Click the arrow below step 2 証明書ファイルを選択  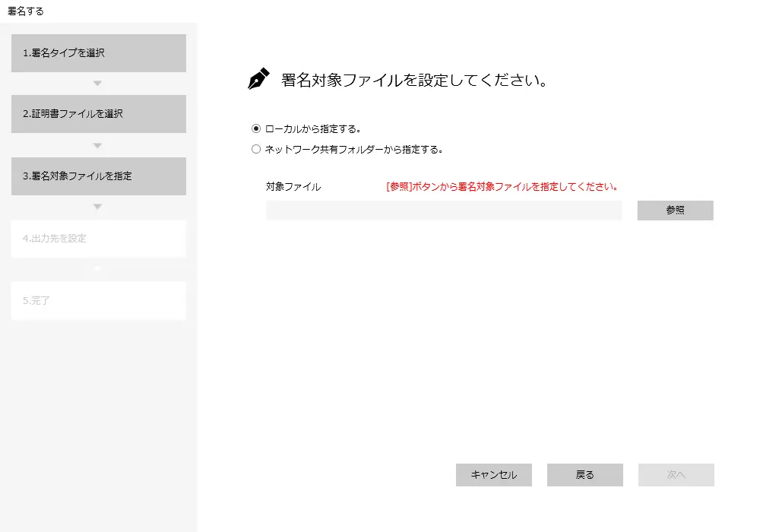pos(97,145)
